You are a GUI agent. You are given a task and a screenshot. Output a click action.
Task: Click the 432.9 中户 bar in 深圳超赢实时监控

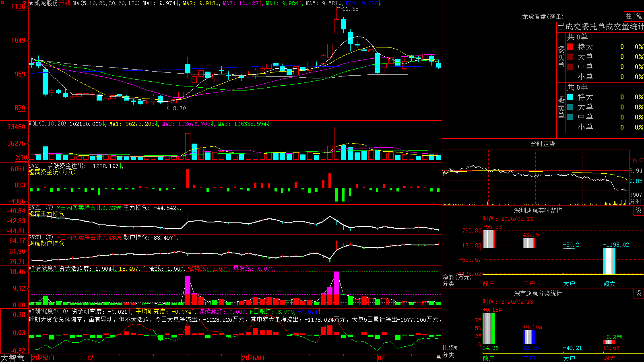[x=528, y=243]
